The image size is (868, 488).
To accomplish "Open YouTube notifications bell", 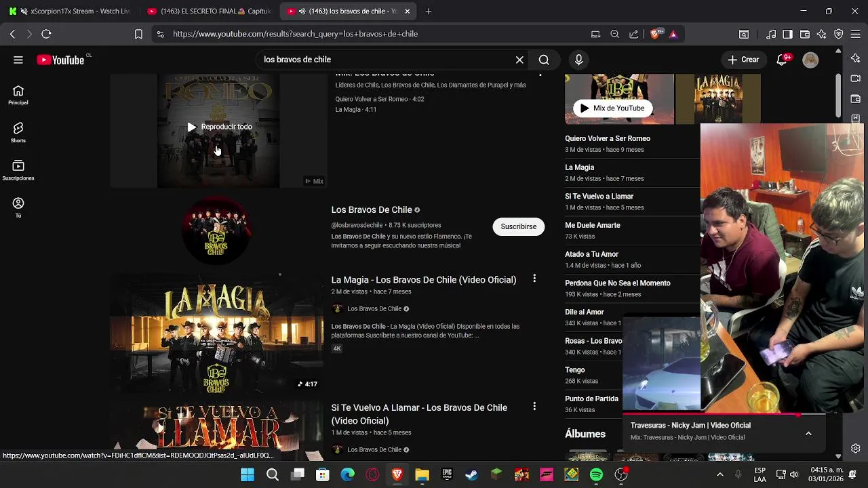I will pos(782,60).
